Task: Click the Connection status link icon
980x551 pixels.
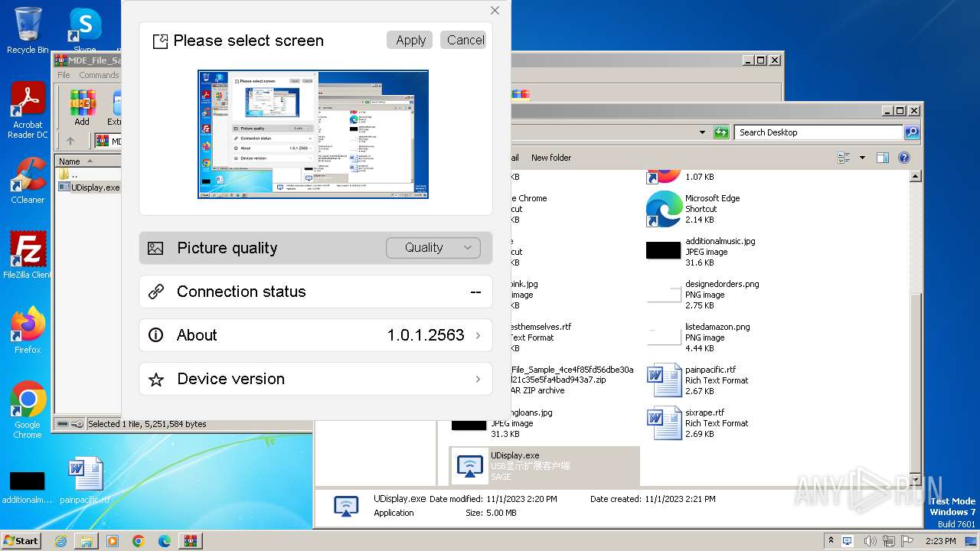Action: (x=156, y=292)
